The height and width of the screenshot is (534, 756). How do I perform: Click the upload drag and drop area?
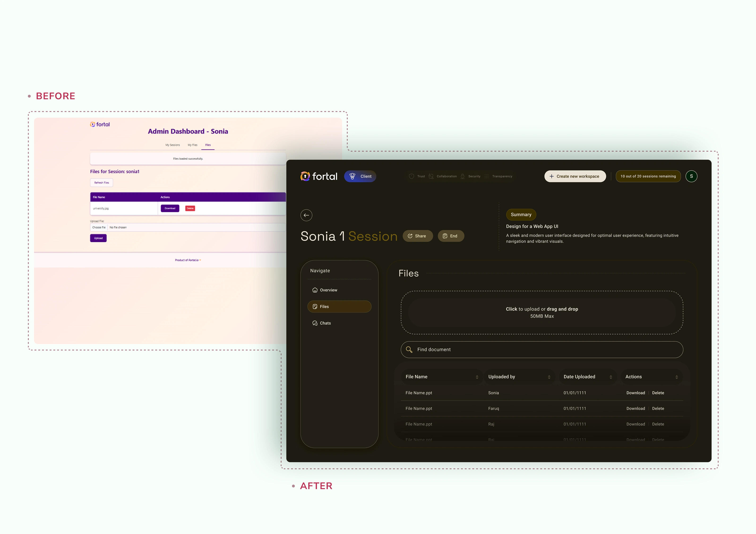[542, 312]
